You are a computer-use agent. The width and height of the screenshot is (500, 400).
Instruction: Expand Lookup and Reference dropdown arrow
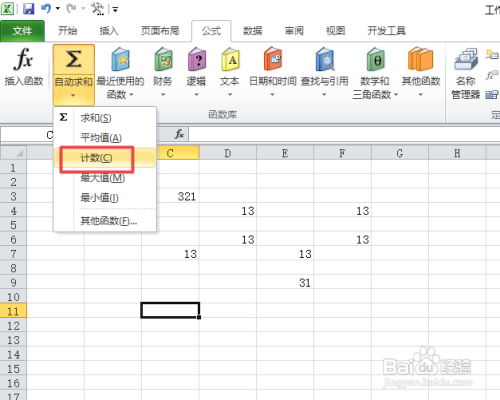point(324,95)
